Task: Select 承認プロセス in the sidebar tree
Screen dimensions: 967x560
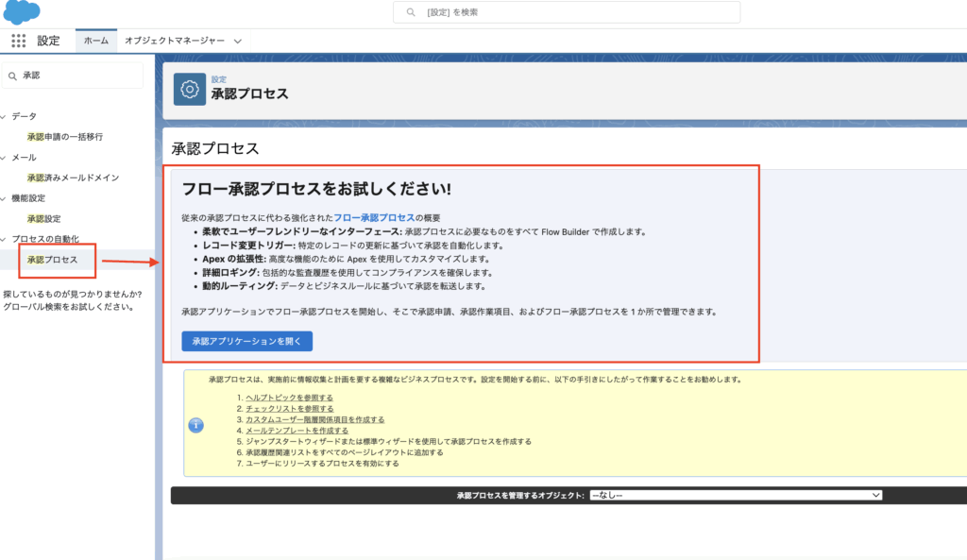Action: (52, 260)
